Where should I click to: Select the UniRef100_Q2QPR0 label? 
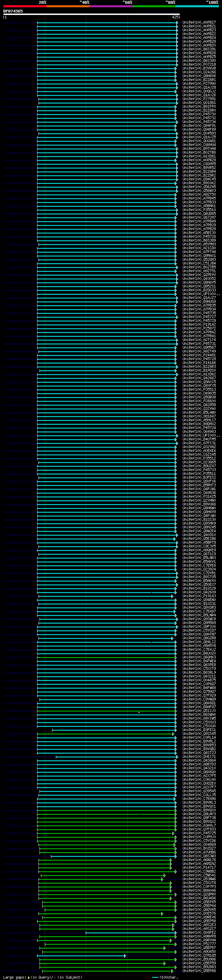[x=199, y=894]
